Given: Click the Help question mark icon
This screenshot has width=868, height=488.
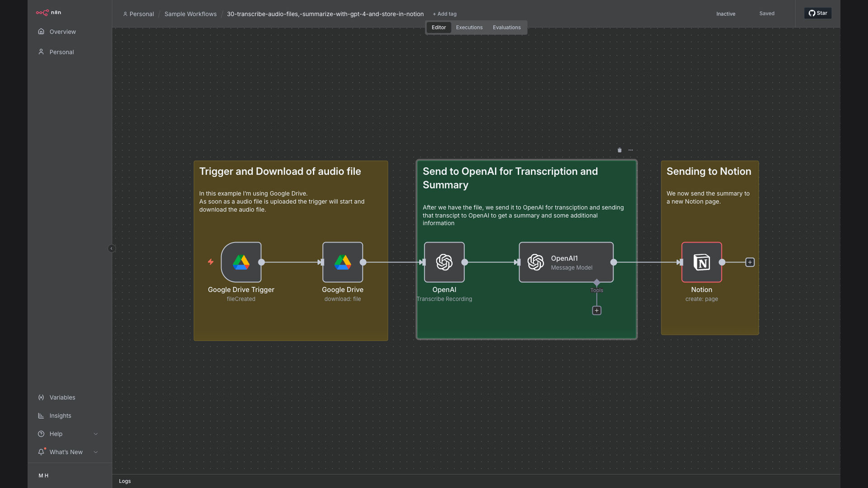Looking at the screenshot, I should point(41,434).
